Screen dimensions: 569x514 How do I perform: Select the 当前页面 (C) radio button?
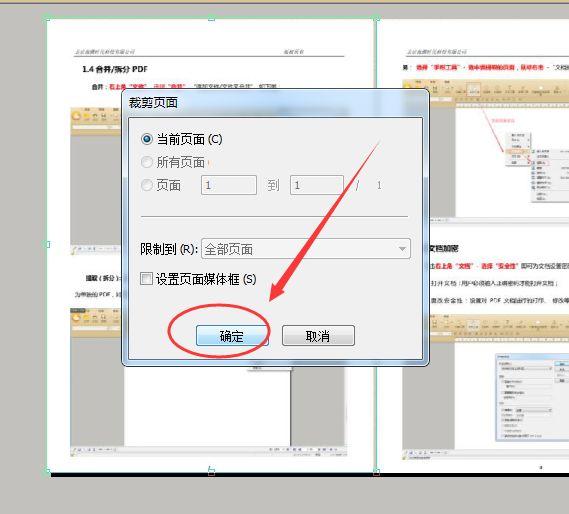(147, 139)
